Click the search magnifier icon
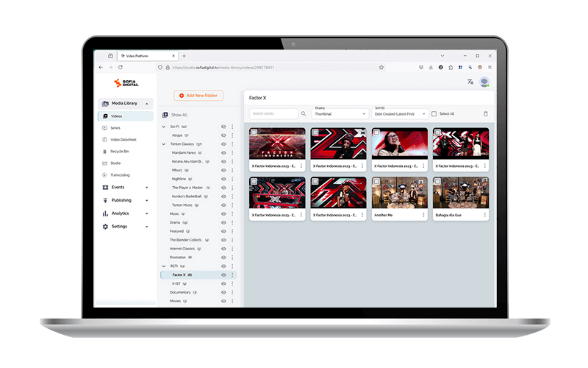This screenshot has width=588, height=368. [304, 114]
